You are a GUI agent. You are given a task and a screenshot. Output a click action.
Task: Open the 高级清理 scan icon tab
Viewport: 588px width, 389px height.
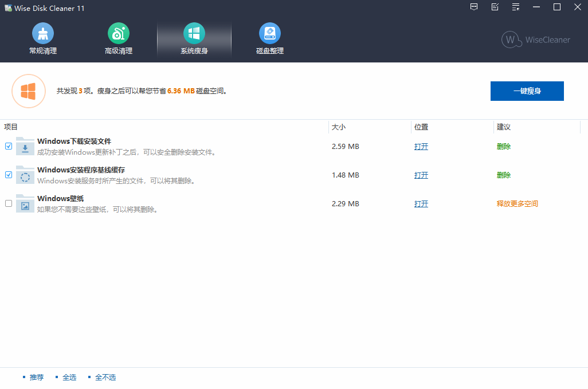coord(119,38)
